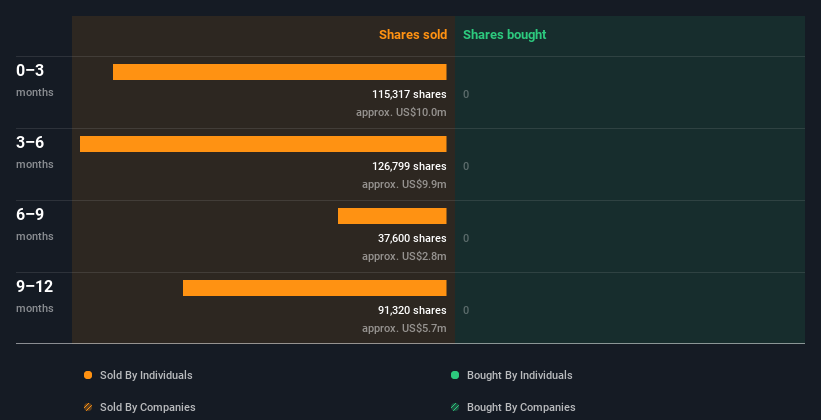The image size is (821, 420).
Task: Click the orange Sold By Individuals legend dot
Action: point(88,375)
